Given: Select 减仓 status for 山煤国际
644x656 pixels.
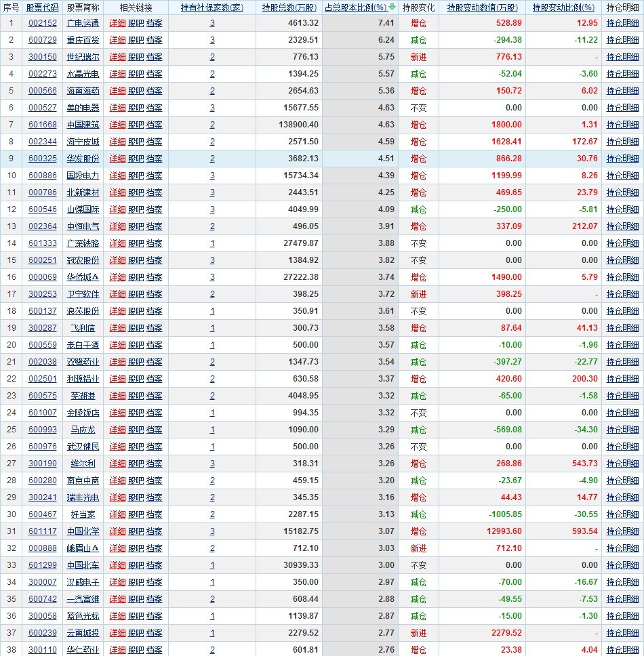Looking at the screenshot, I should (418, 209).
